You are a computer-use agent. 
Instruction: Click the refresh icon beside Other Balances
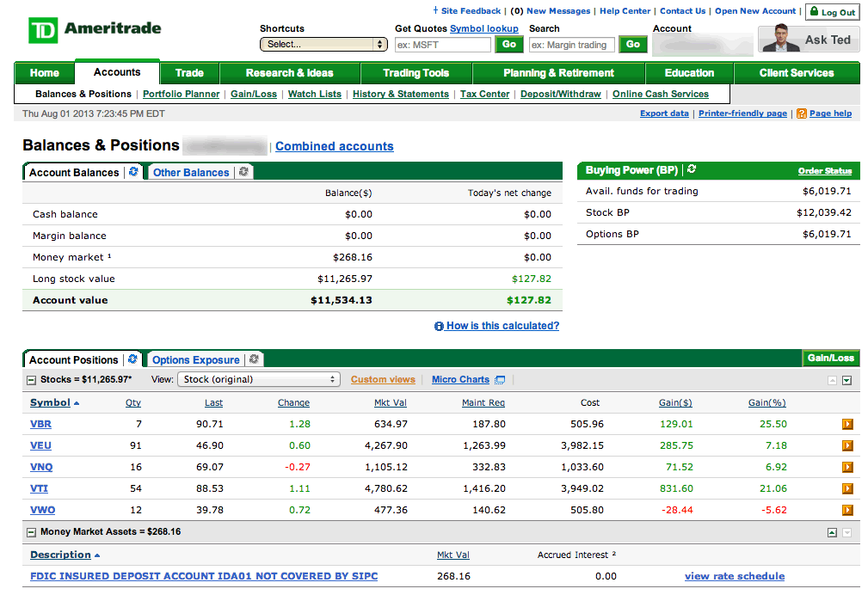[243, 172]
